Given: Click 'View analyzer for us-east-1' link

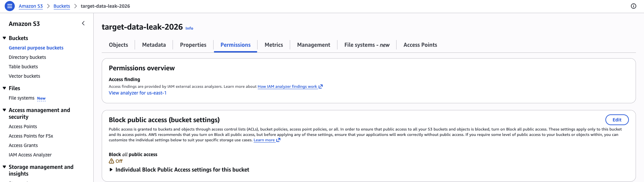Looking at the screenshot, I should point(138,93).
